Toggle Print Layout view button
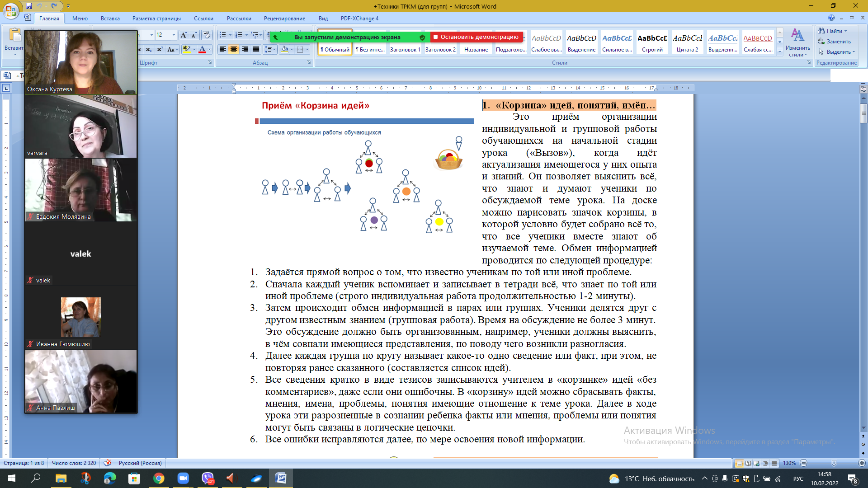 click(740, 463)
